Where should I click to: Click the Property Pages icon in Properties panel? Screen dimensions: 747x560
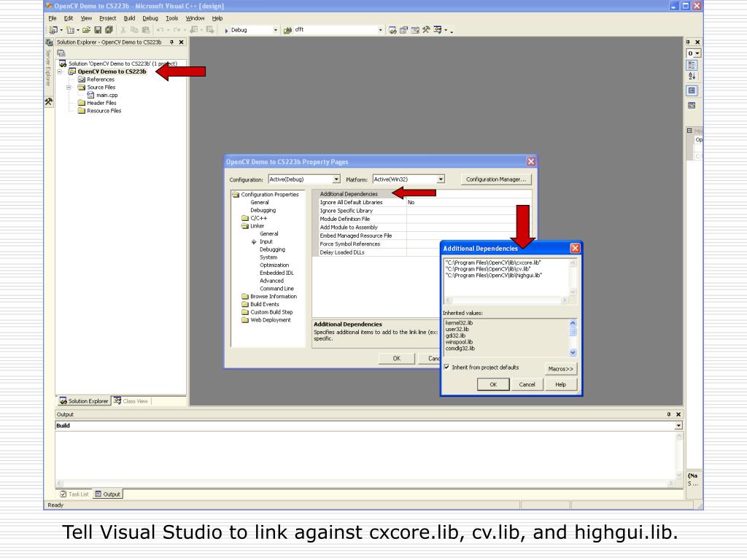692,106
